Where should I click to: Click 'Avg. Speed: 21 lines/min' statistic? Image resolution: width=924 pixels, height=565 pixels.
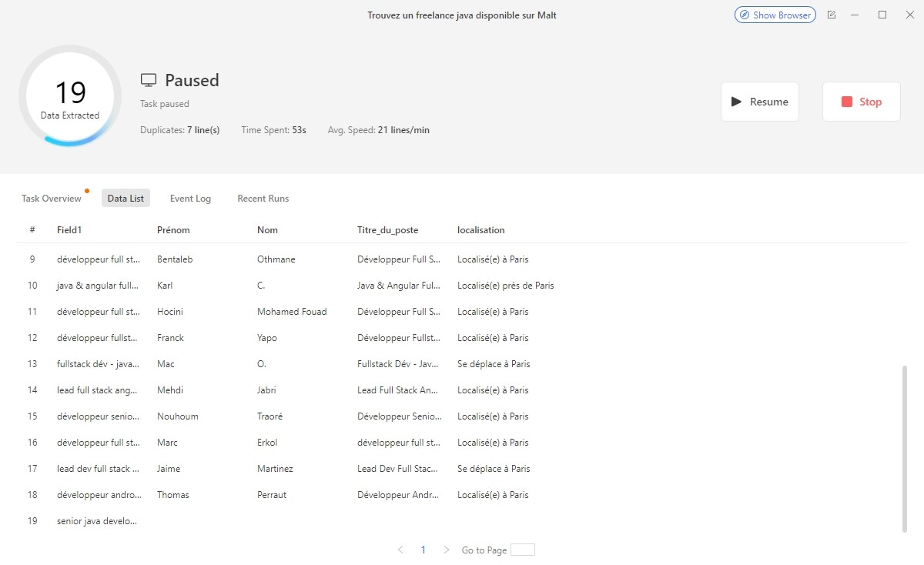point(379,130)
